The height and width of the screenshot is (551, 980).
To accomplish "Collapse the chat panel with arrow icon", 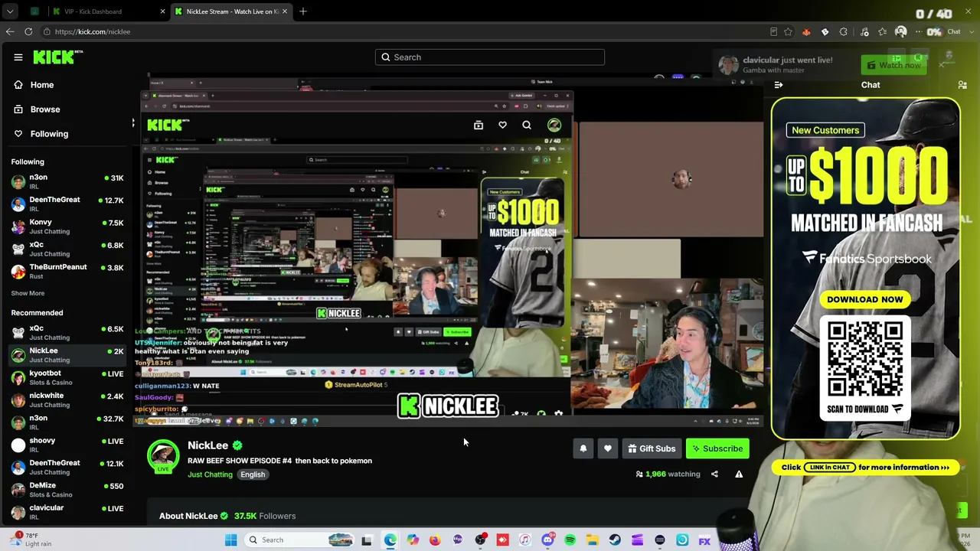I will coord(779,85).
